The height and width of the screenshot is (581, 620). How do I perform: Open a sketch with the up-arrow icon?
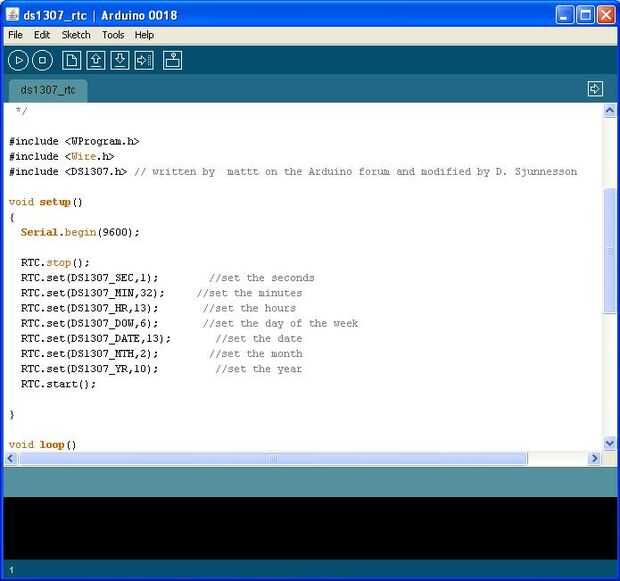coord(96,61)
